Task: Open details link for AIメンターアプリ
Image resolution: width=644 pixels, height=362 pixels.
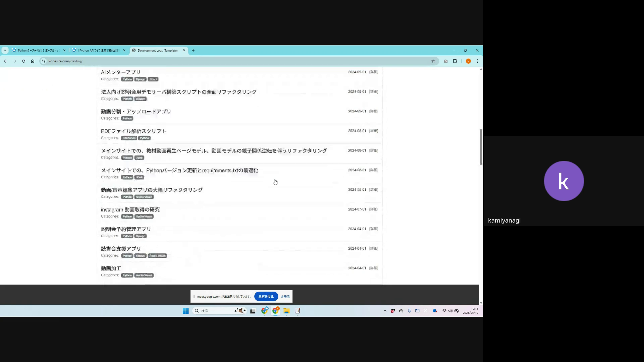Action: tap(373, 72)
